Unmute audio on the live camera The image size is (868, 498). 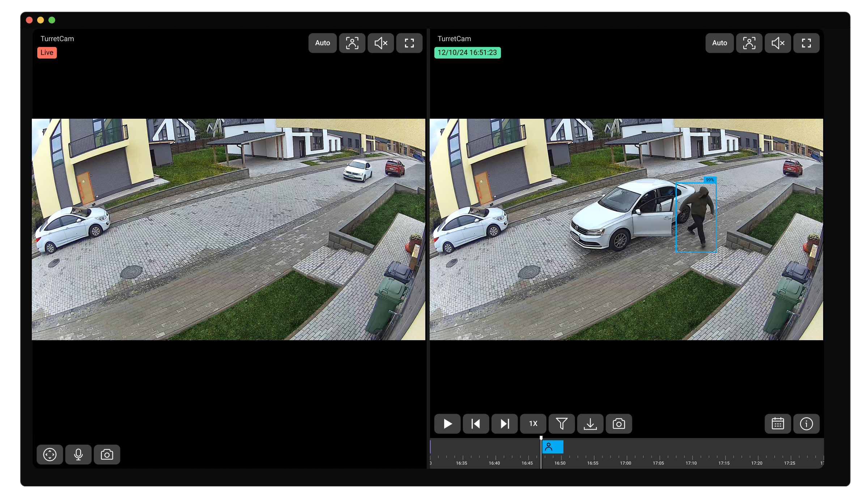(381, 43)
